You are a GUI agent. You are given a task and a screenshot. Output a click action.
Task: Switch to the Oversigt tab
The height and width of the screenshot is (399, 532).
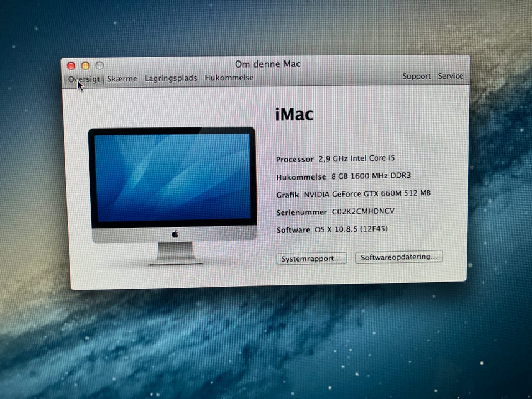84,79
